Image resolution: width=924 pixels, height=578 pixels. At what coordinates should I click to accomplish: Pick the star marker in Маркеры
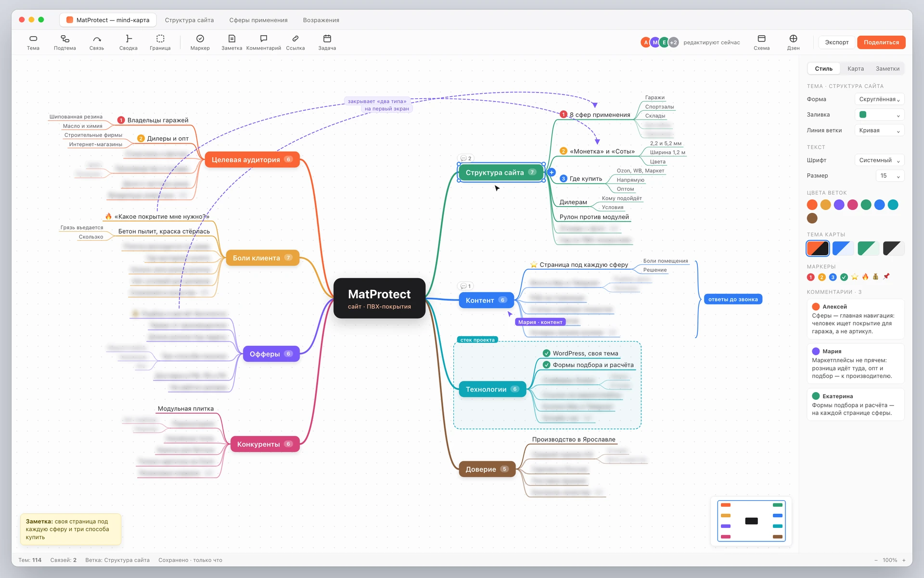click(855, 277)
